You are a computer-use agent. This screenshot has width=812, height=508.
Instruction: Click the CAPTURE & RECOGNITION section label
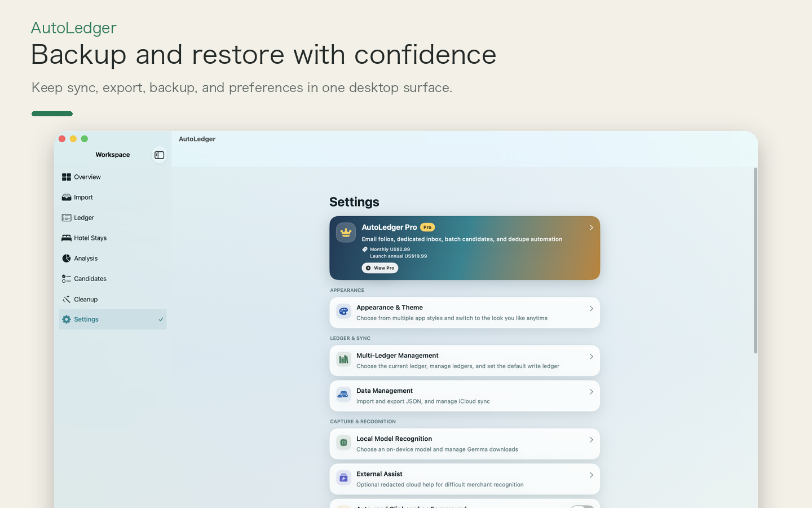point(363,422)
